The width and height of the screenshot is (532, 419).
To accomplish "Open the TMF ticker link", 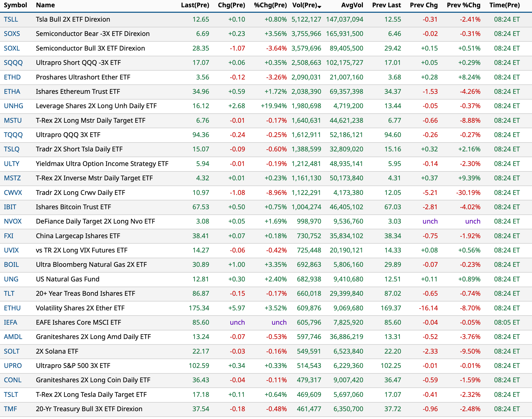I will click(10, 409).
